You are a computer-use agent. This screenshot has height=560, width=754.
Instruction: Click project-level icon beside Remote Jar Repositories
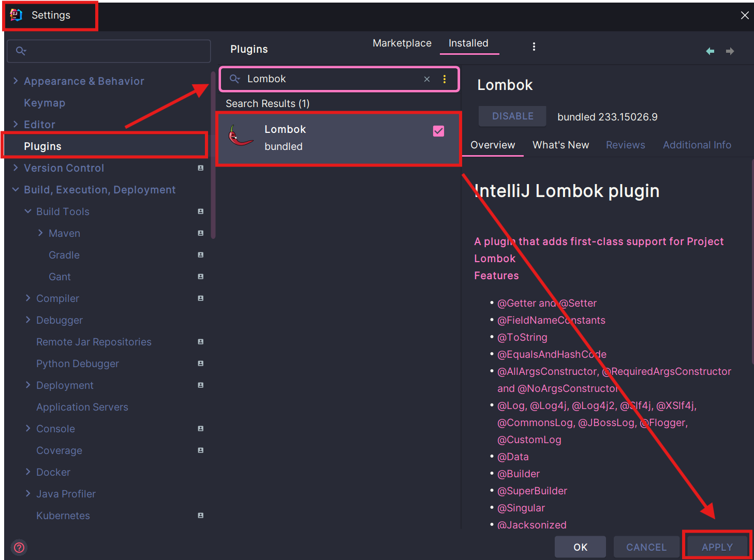click(200, 342)
